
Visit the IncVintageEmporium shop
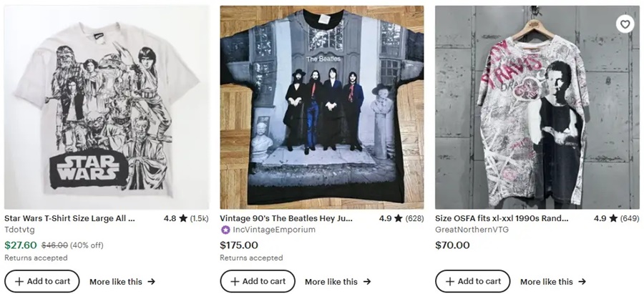tap(274, 230)
